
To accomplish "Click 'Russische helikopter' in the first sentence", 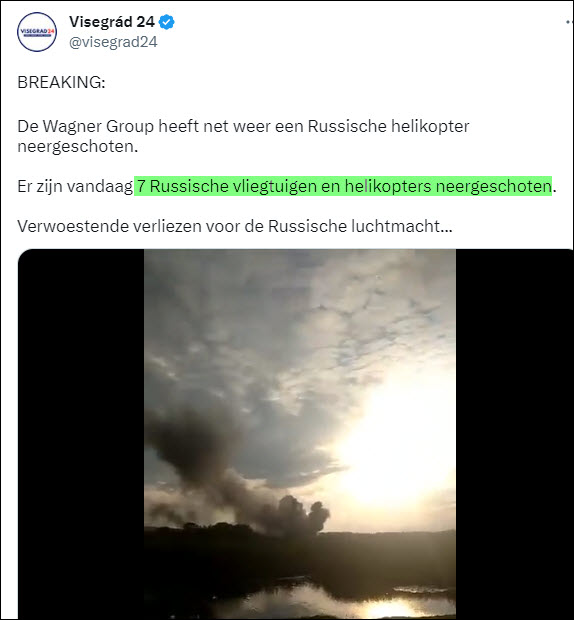I will 389,127.
